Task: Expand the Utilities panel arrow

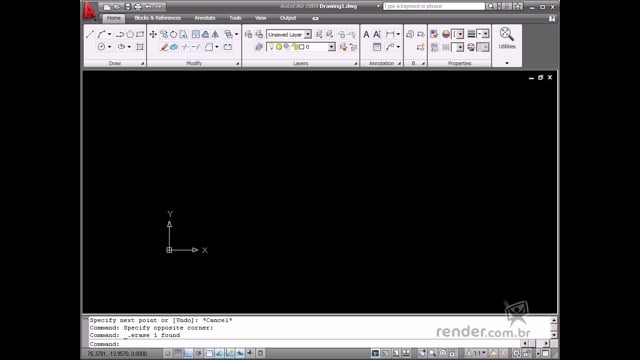Action: [x=507, y=63]
